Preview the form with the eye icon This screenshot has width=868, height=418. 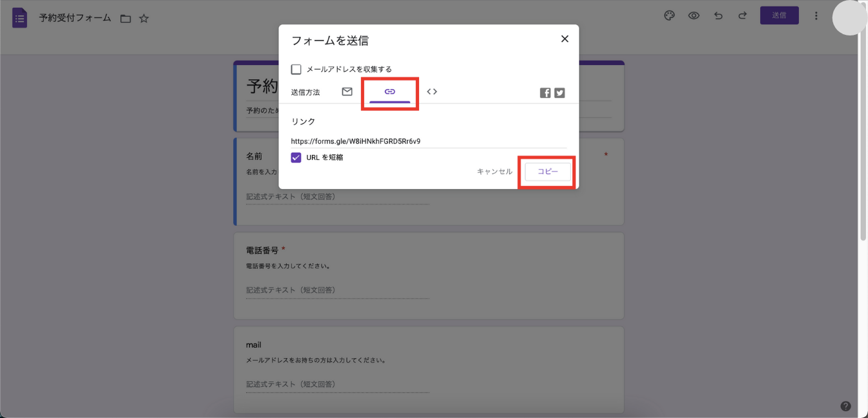(694, 15)
